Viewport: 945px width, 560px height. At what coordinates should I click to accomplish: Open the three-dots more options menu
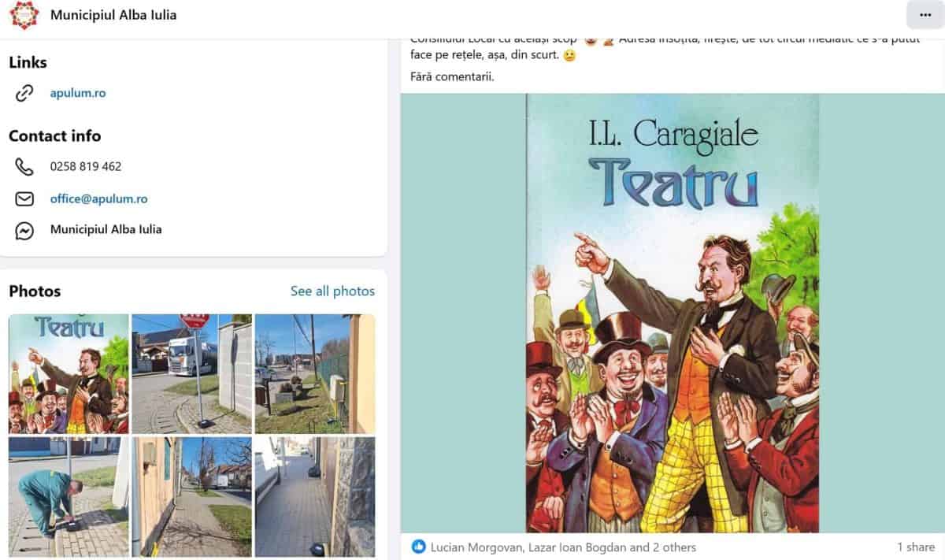coord(925,15)
